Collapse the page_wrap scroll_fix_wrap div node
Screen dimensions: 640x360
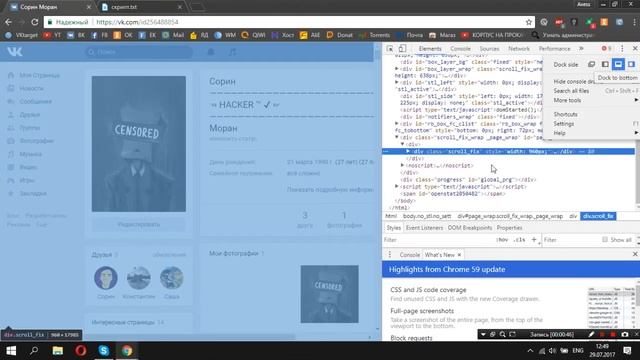pyautogui.click(x=397, y=137)
